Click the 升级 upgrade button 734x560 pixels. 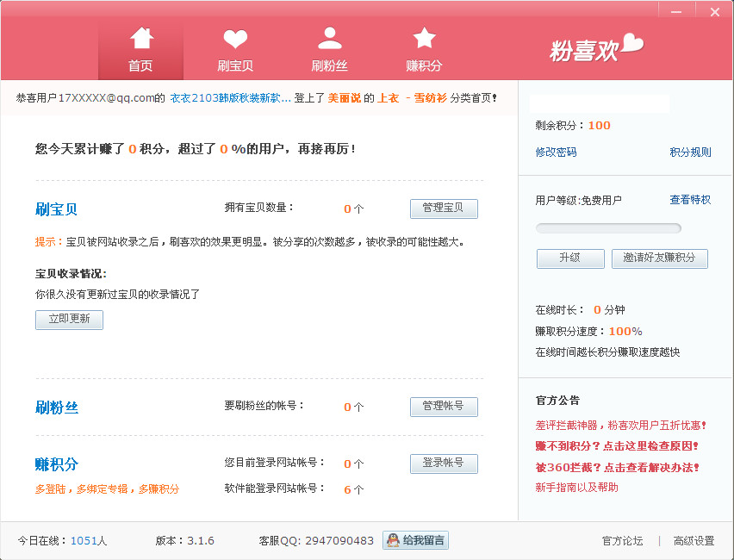(569, 258)
